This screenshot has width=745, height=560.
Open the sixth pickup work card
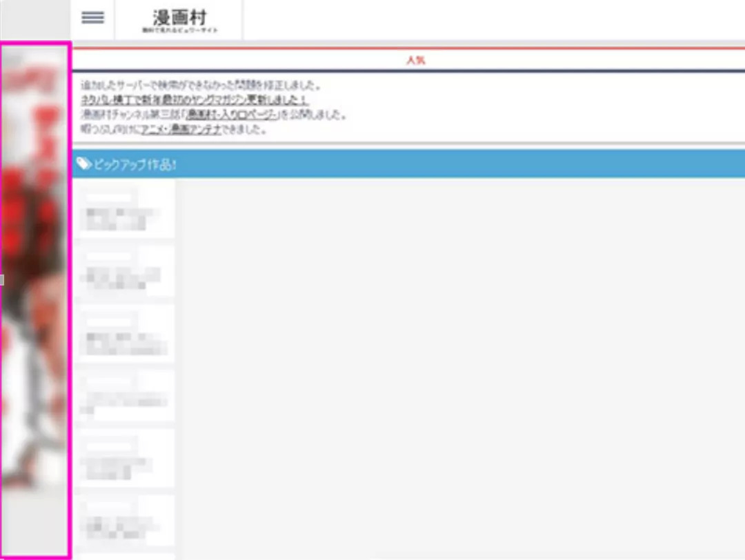click(x=125, y=521)
